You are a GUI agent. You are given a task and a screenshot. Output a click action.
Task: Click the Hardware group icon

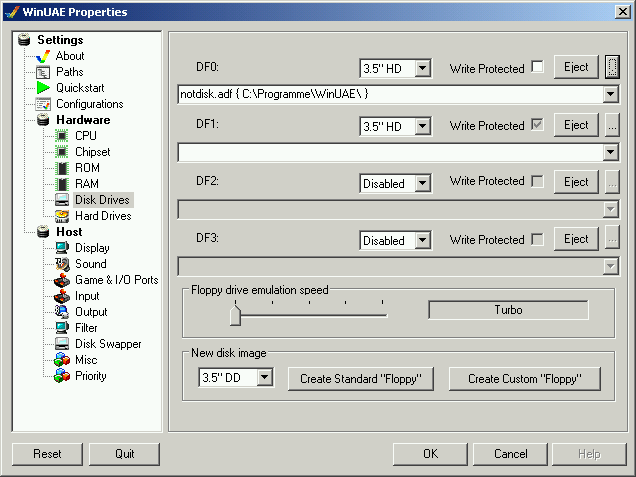[43, 120]
